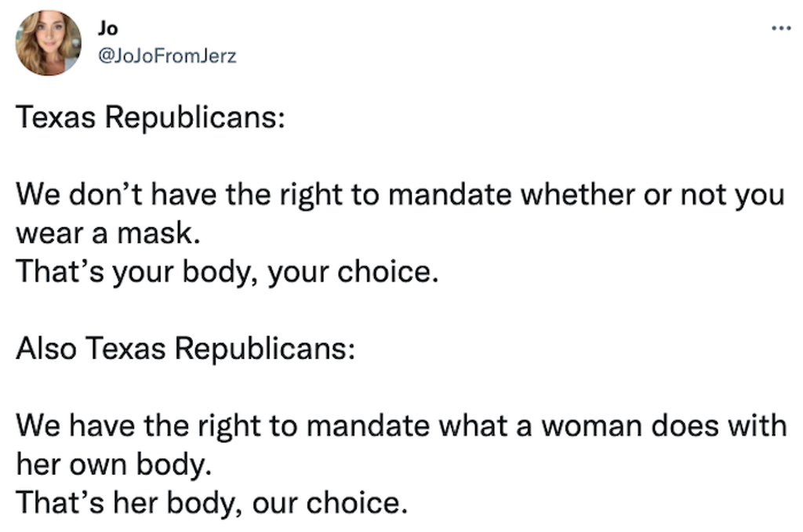The image size is (803, 532).
Task: Click the line beginning "We have the right to mandate"
Action: pos(401,426)
